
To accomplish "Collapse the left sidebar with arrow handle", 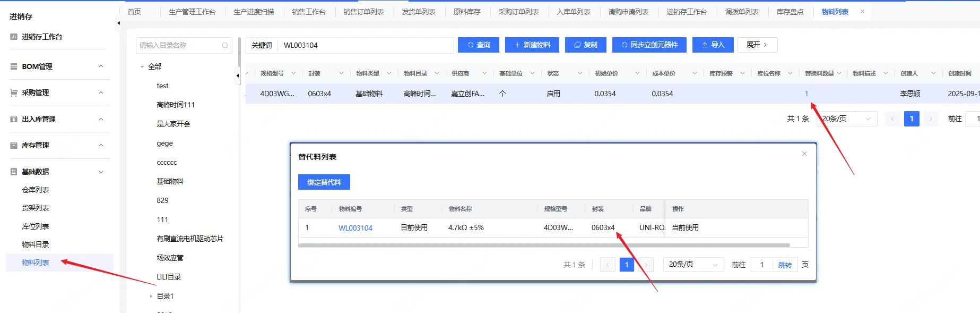I will (x=118, y=23).
